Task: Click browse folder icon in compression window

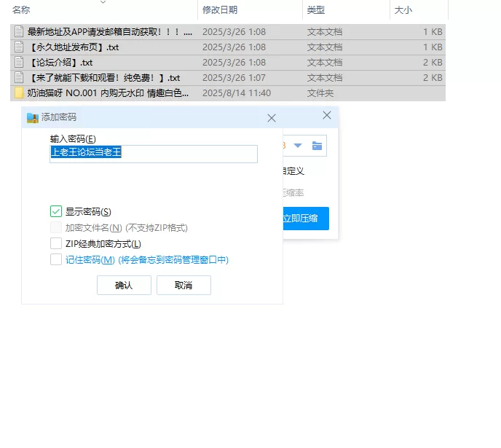Action: (317, 146)
